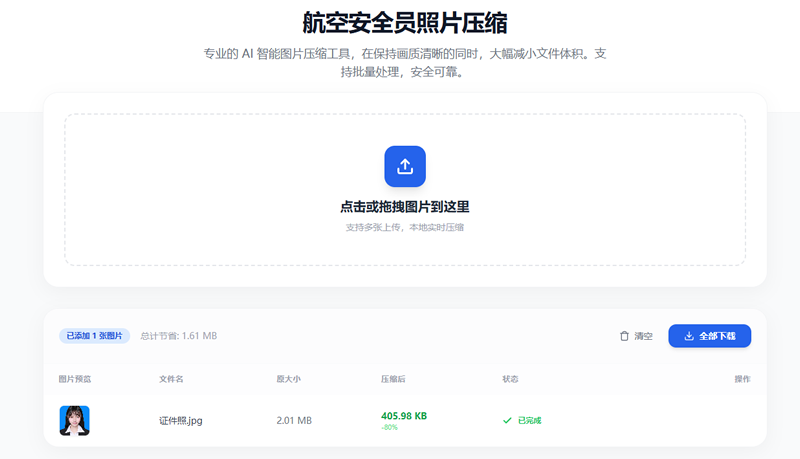Click the 点击或拖拽图片到这里 text
This screenshot has height=459, width=800.
(405, 207)
